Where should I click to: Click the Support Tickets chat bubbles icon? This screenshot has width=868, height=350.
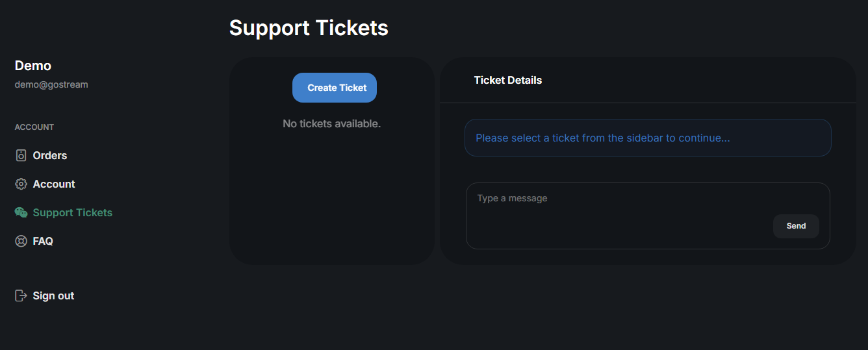pos(21,212)
